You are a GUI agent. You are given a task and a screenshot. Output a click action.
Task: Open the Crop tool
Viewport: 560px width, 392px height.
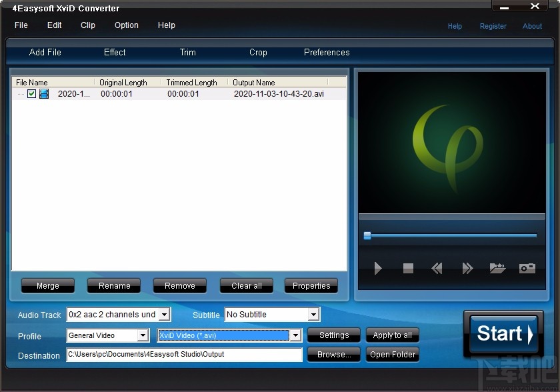258,53
